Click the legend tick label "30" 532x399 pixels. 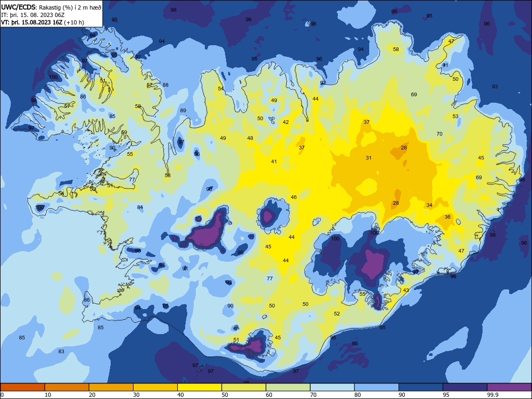tap(136, 395)
